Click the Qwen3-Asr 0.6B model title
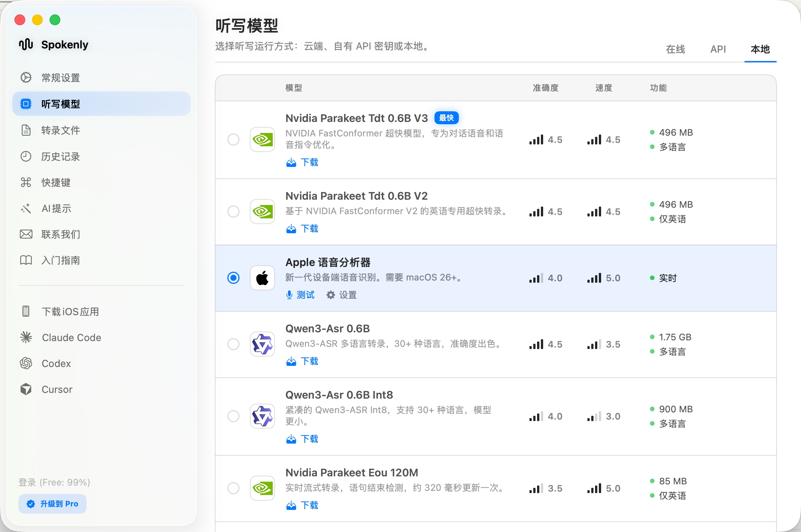The width and height of the screenshot is (801, 532). point(328,328)
